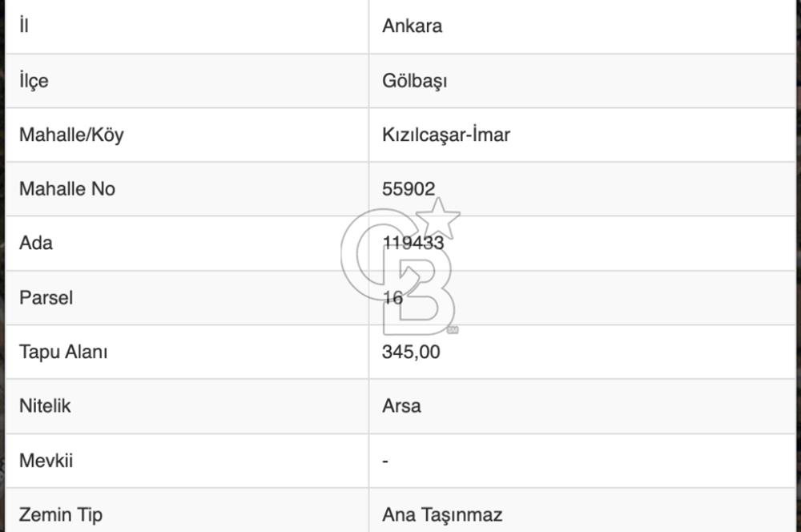This screenshot has width=801, height=532.
Task: Select the Zemin Tip label
Action: pos(61,514)
